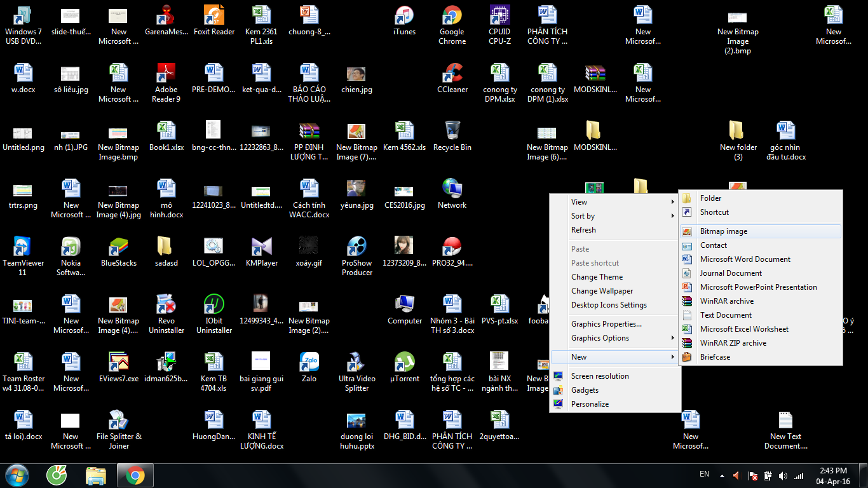
Task: Create a new Contact from submenu
Action: (761, 245)
